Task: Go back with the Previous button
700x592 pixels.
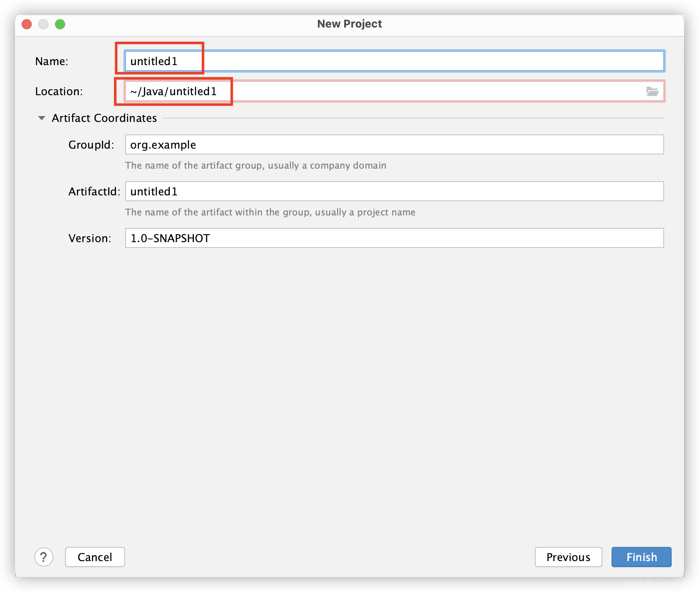Action: (x=568, y=557)
